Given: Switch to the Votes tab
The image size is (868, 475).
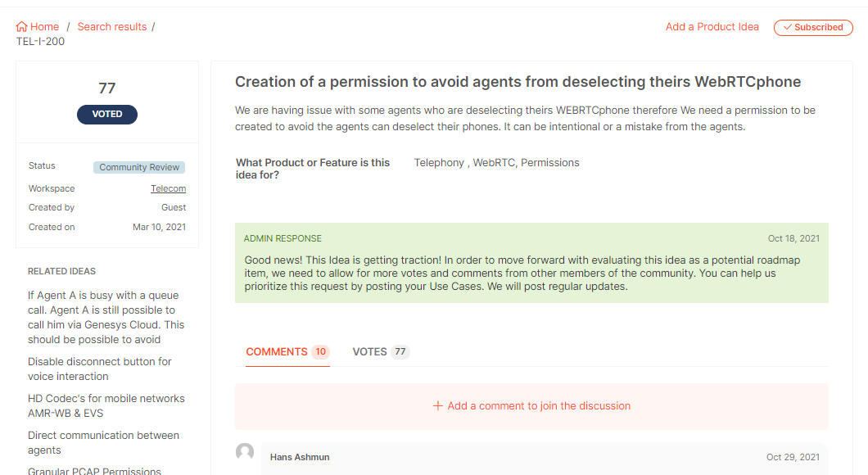Looking at the screenshot, I should 380,352.
